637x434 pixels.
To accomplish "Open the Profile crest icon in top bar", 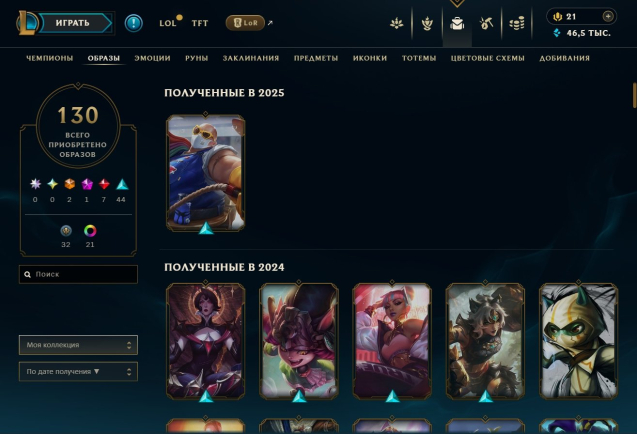I will click(x=427, y=24).
